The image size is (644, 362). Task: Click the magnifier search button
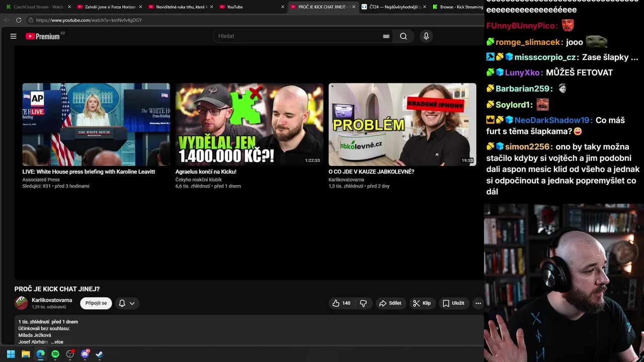click(404, 36)
